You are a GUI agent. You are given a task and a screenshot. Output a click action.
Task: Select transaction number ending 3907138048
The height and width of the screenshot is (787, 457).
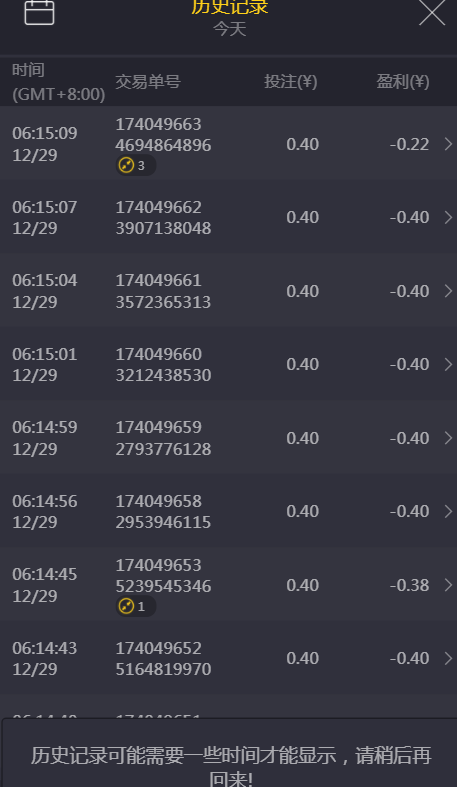click(x=163, y=218)
